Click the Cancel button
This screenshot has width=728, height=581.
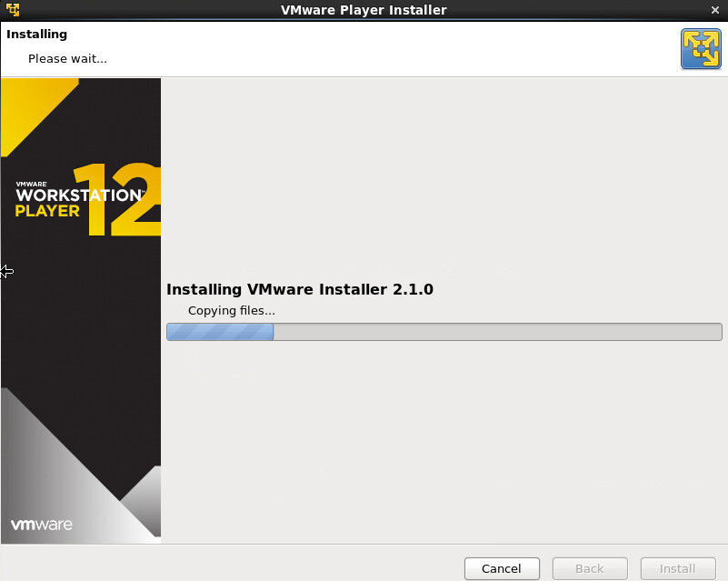502,568
